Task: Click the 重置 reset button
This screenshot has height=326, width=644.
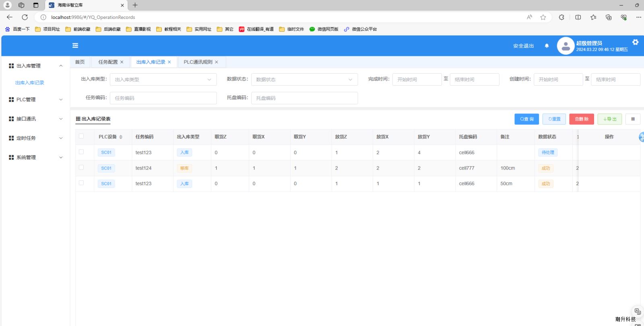Action: tap(554, 119)
